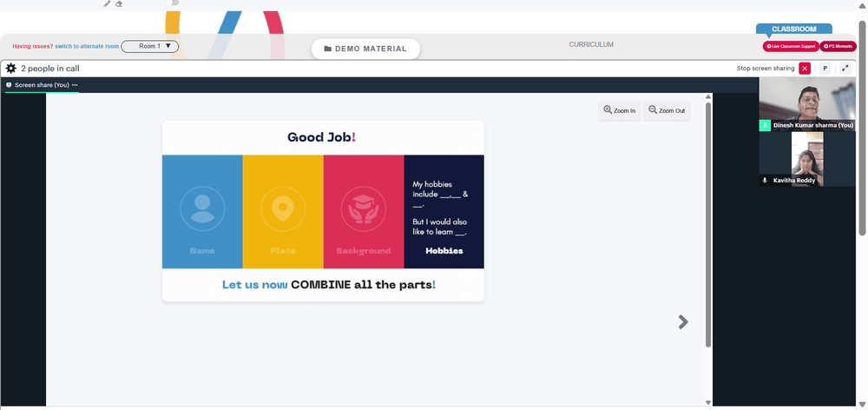This screenshot has height=410, width=868.
Task: Zoom out on the slide
Action: click(x=667, y=110)
